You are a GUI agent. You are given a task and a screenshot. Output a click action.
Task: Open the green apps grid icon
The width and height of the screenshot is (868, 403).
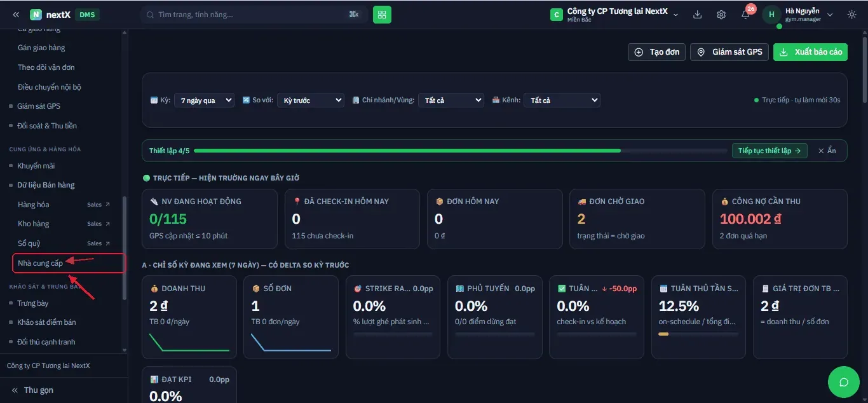click(x=382, y=15)
